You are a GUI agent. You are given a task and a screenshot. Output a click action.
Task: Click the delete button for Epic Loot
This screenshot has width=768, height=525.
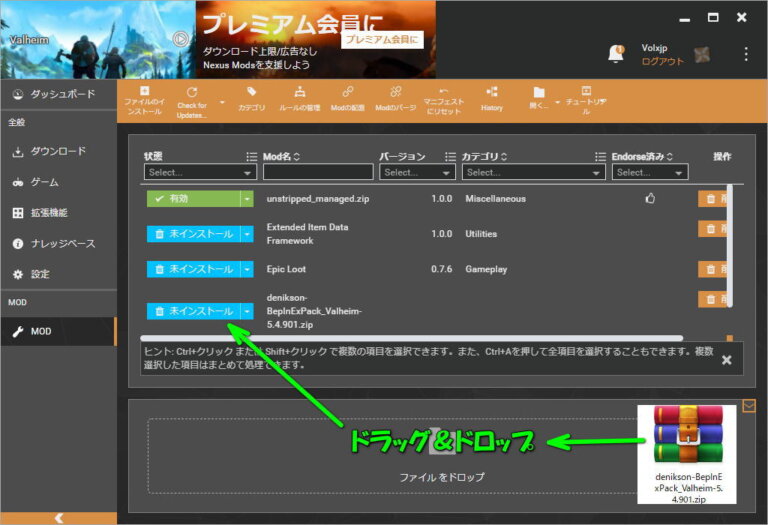(x=713, y=269)
